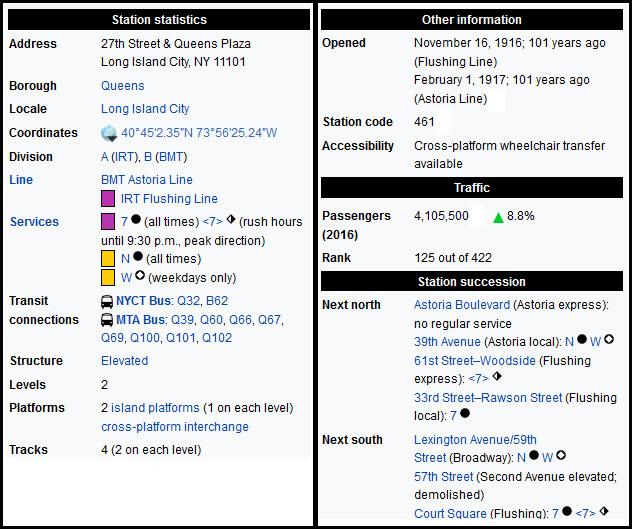632x529 pixels.
Task: Click the NYCT Bus icon
Action: coord(107,301)
